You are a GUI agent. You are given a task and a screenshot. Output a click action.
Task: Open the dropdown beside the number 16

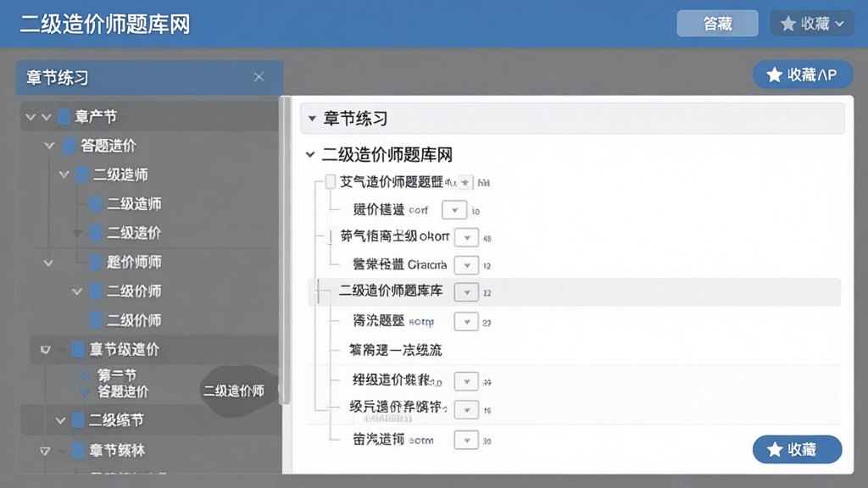467,410
